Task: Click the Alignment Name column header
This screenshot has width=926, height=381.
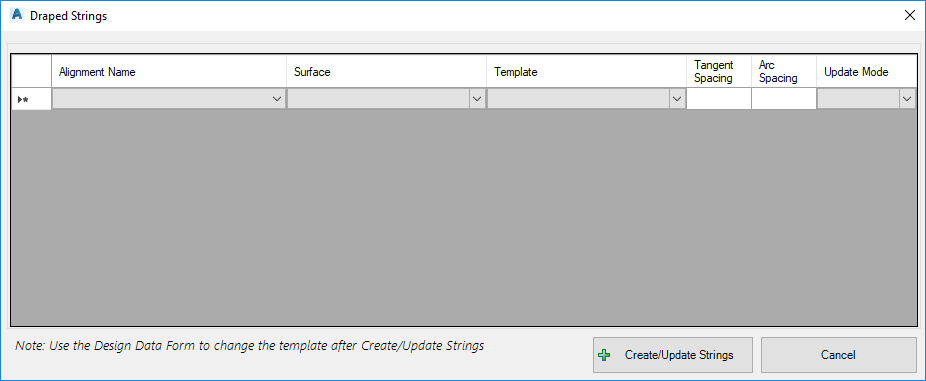Action: [x=169, y=72]
